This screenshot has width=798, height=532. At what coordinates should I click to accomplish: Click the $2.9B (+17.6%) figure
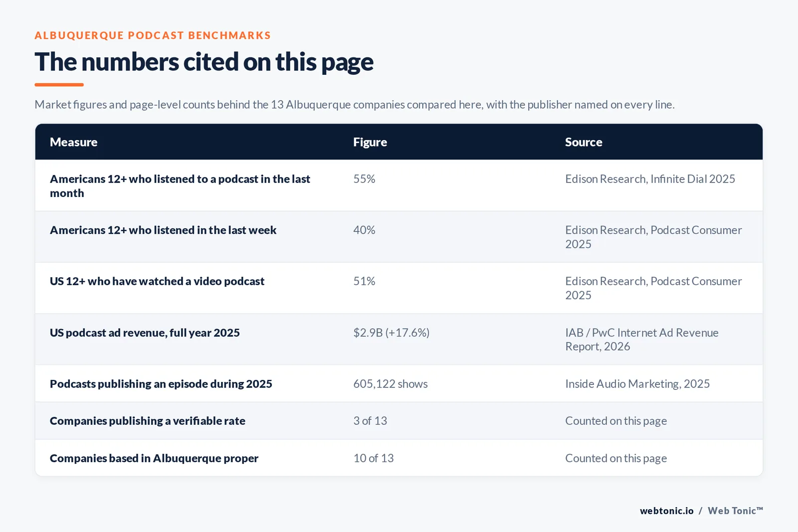392,333
